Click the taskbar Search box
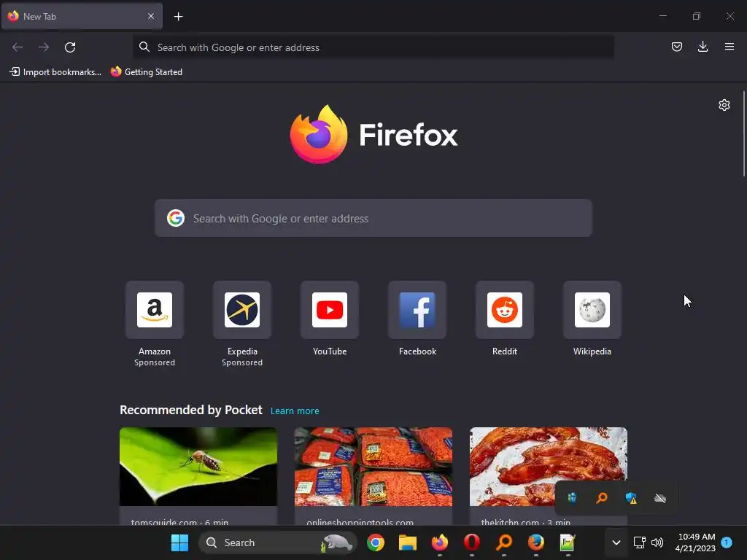The image size is (747, 560). point(278,542)
